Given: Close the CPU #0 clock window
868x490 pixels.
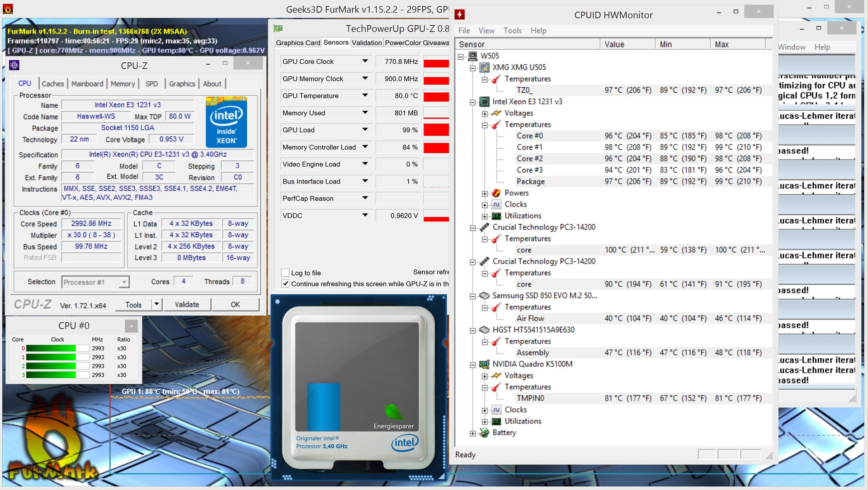Looking at the screenshot, I should pos(131,325).
